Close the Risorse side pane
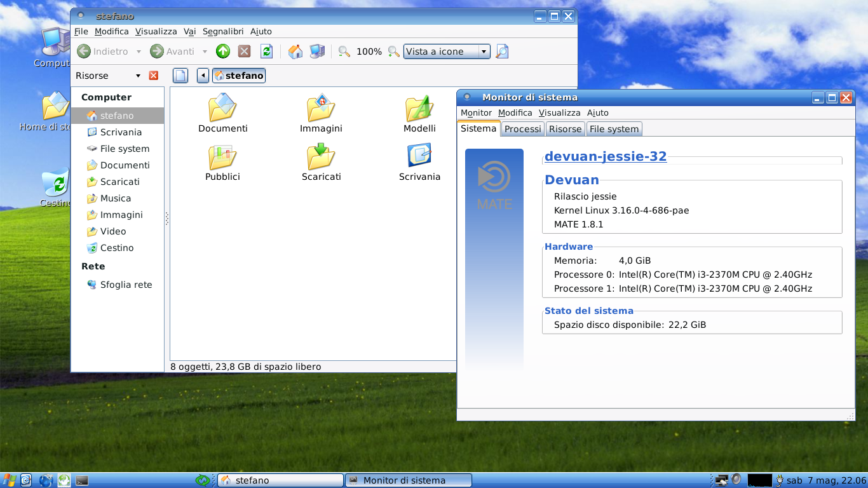The image size is (868, 488). [153, 76]
